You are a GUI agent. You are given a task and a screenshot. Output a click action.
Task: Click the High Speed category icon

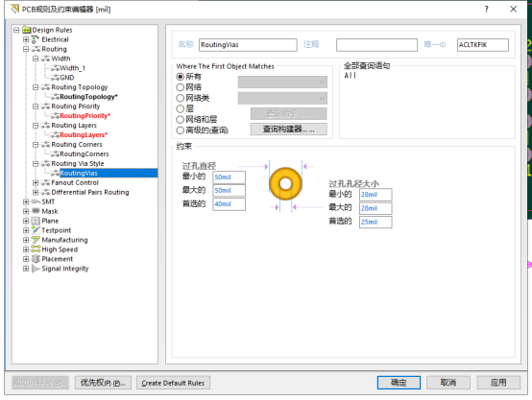click(x=36, y=249)
